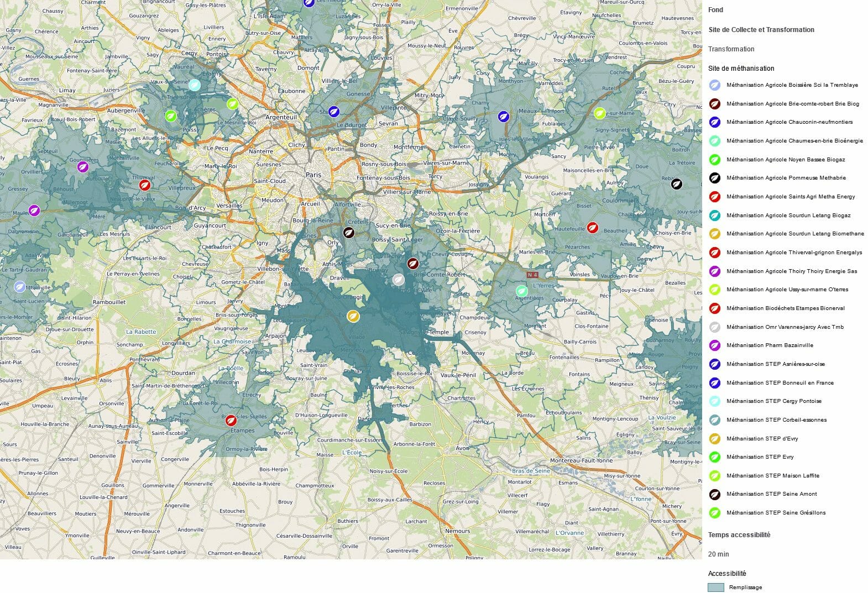Click the blue map marker near Meaux
This screenshot has width=868, height=593.
tap(503, 117)
